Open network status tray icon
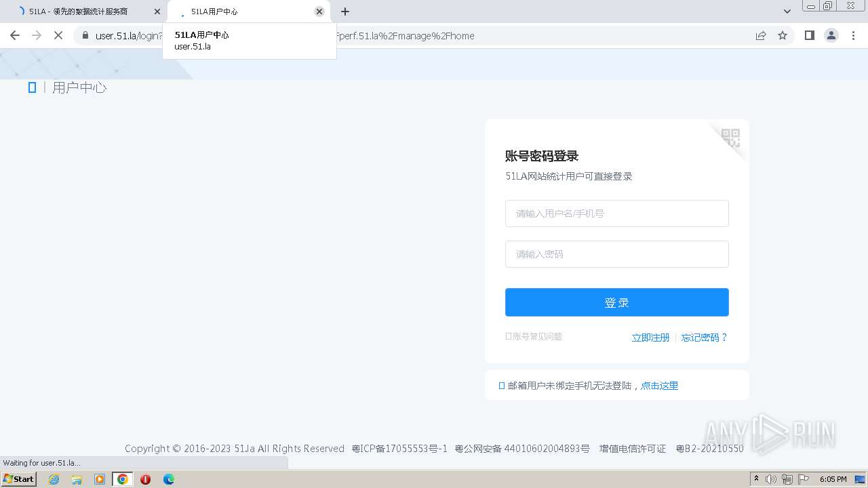The image size is (868, 488). (x=787, y=479)
